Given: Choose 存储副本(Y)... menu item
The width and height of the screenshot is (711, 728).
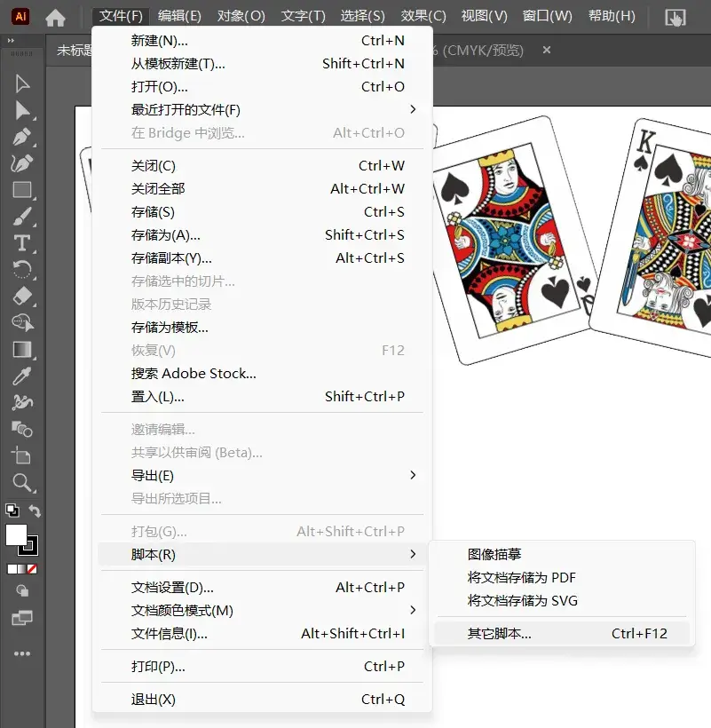Looking at the screenshot, I should 262,258.
